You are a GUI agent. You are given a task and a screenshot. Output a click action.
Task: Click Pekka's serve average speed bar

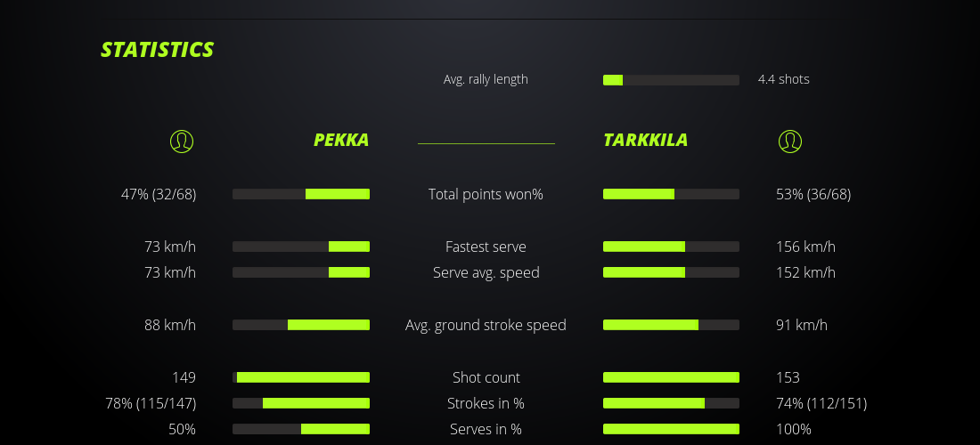point(301,272)
